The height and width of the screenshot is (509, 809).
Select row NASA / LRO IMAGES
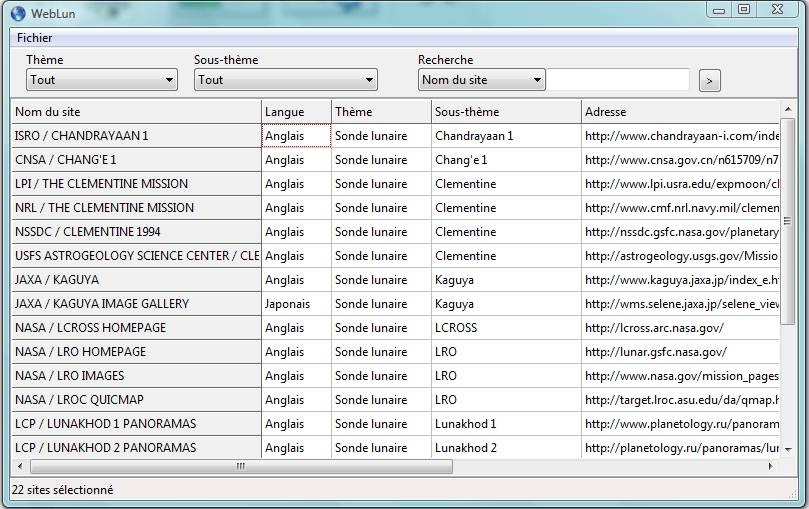(136, 375)
